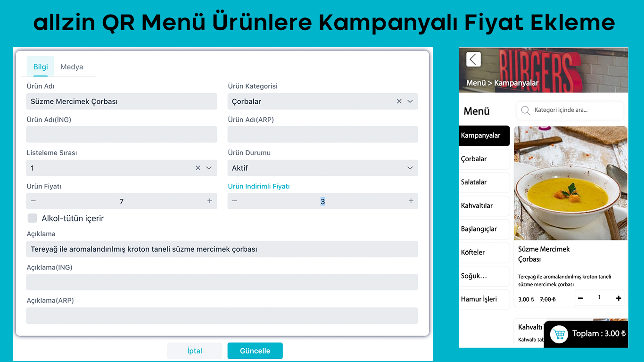Click the back arrow icon in menu preview
The height and width of the screenshot is (362, 644).
pos(473,59)
